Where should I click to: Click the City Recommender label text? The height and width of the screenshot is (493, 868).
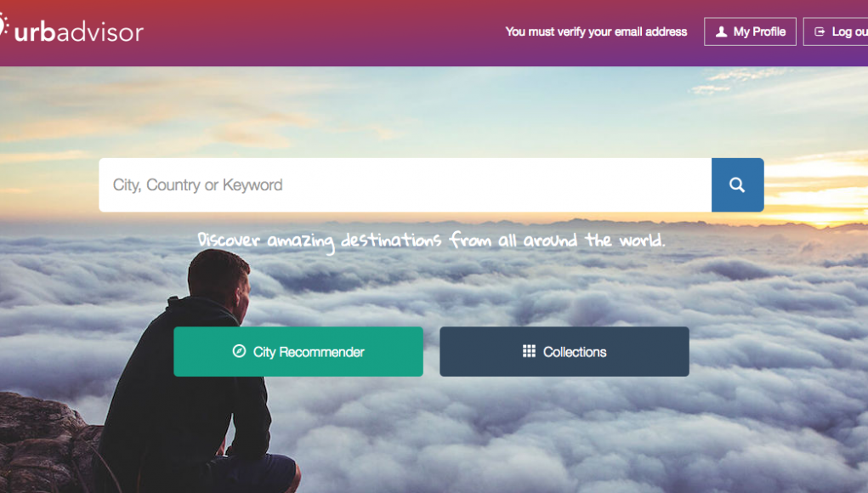[309, 352]
